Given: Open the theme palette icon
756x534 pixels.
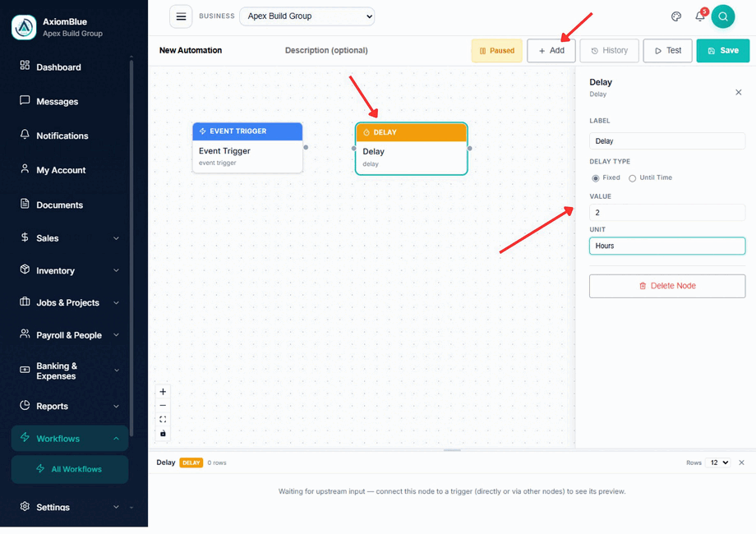Looking at the screenshot, I should pyautogui.click(x=676, y=16).
